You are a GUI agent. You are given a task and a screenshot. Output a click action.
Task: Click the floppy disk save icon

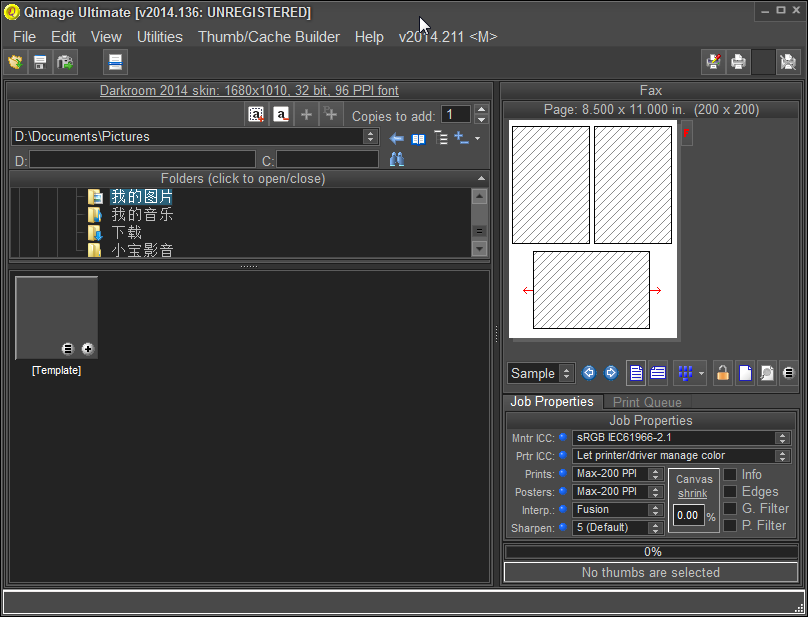[40, 62]
